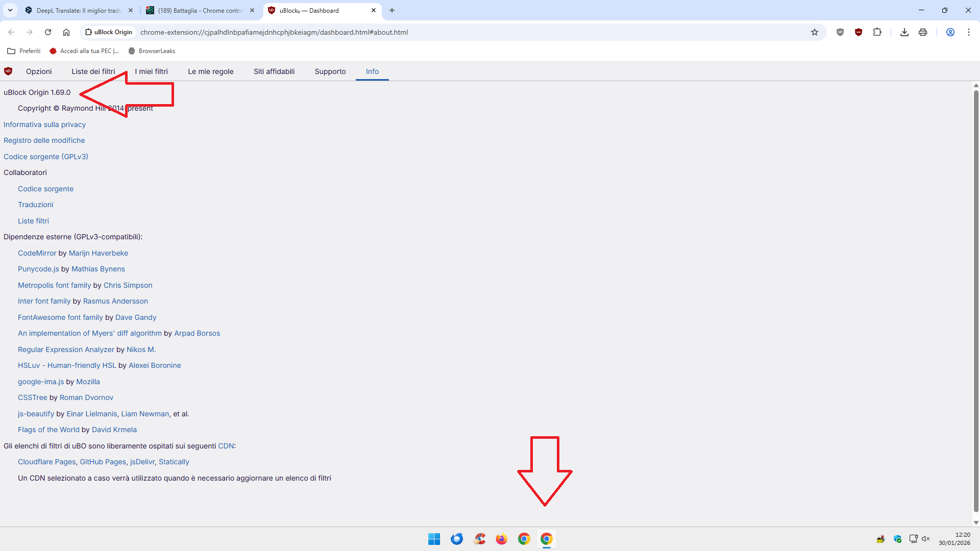Open the Chrome three-dot menu
The width and height of the screenshot is (980, 551).
pos(969,32)
